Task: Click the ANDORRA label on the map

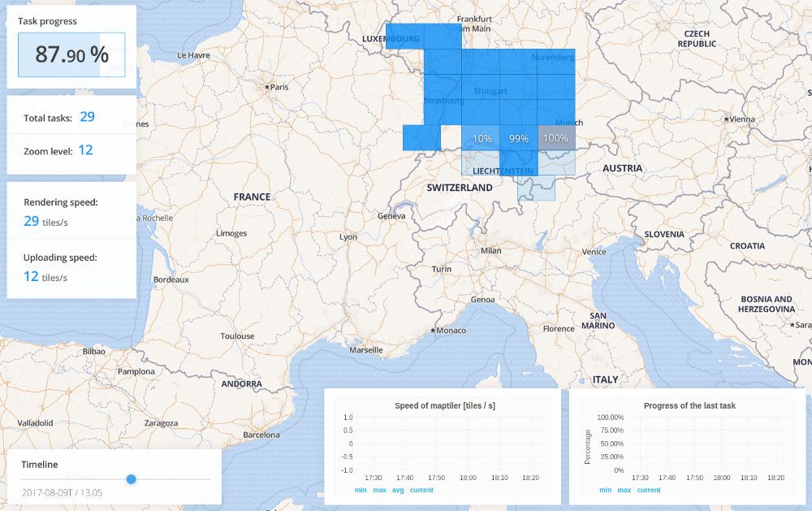Action: click(x=241, y=384)
